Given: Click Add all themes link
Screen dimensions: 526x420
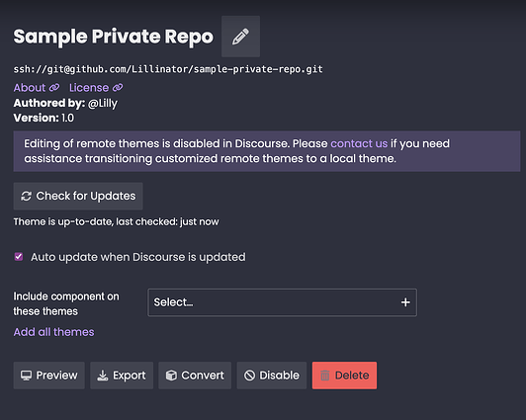Looking at the screenshot, I should pos(53,332).
